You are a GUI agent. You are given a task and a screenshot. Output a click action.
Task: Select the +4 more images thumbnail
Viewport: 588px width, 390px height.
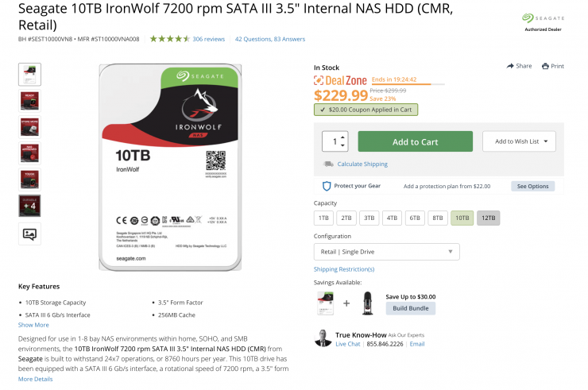(x=29, y=206)
